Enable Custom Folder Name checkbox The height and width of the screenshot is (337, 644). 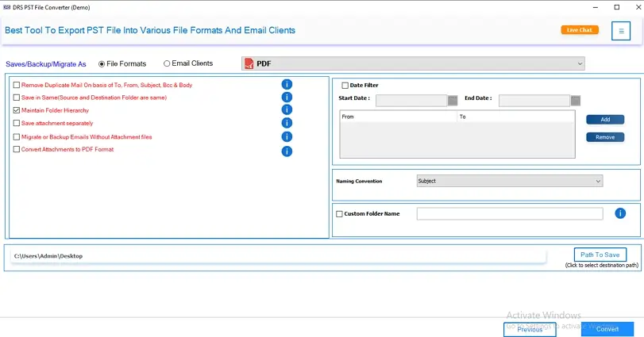pos(339,214)
